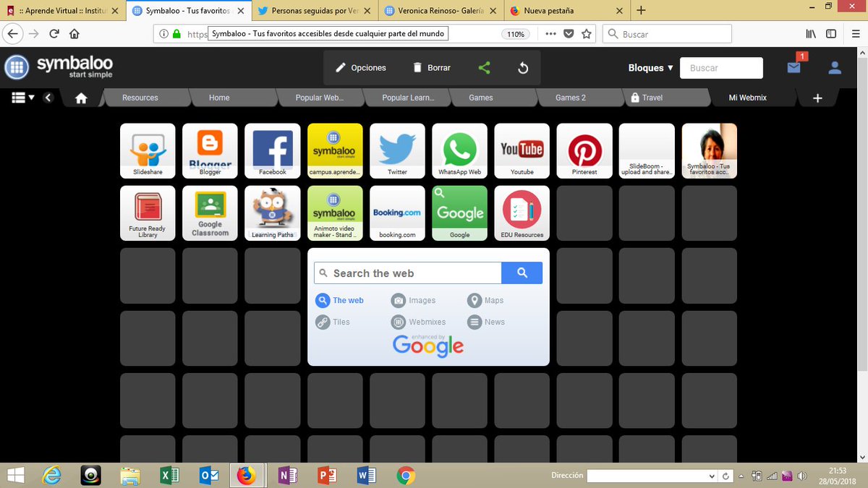Open the Pinterest tile
The width and height of the screenshot is (868, 488).
click(x=584, y=150)
